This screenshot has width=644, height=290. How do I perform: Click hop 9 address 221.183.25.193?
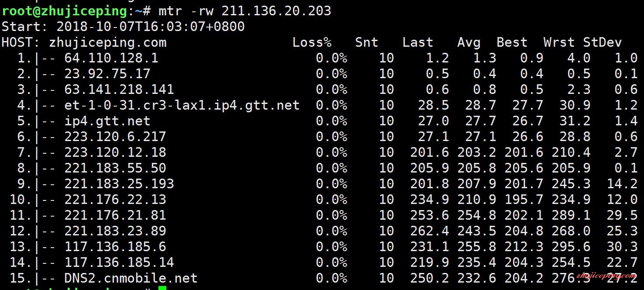point(119,184)
